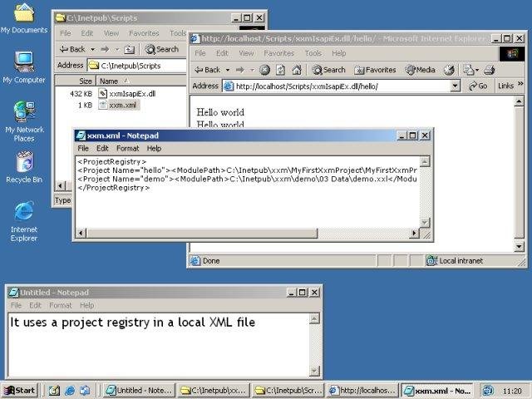Click Internet Explorer page scroll down arrow
The width and height of the screenshot is (532, 399).
point(519,247)
